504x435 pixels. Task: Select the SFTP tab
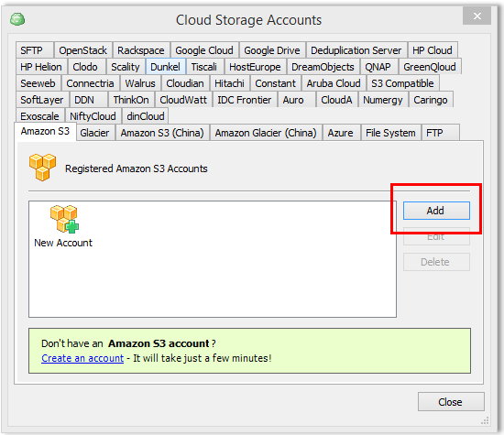31,50
